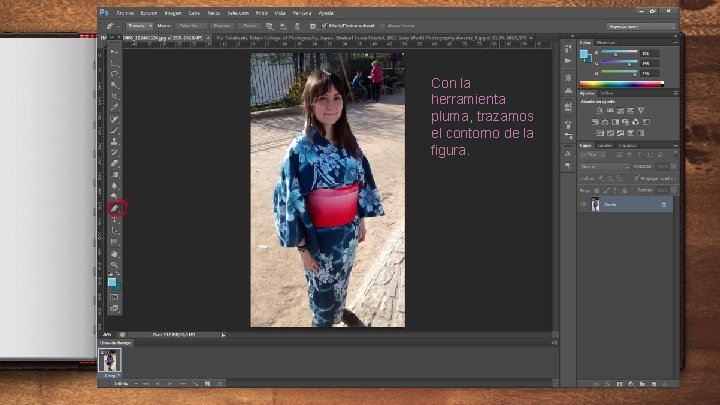Viewport: 720px width, 405px height.
Task: Choose the Horizontal Type tool
Action: (114, 220)
